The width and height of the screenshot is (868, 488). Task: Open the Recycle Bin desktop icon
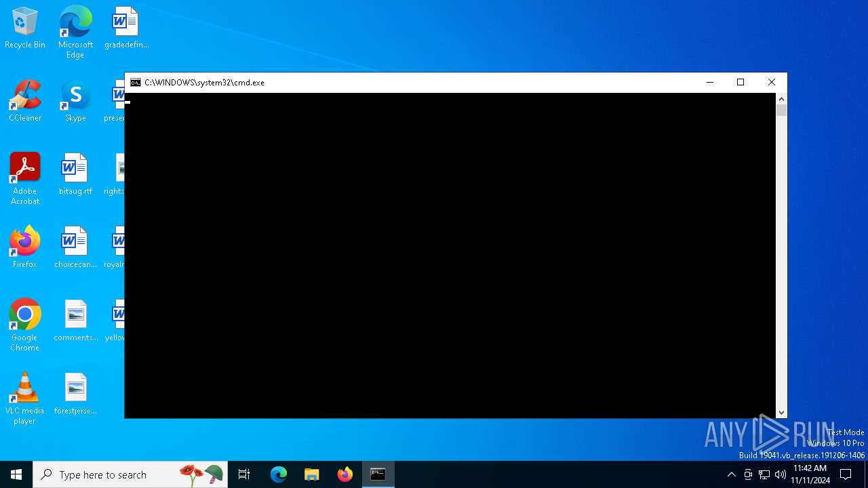click(x=25, y=28)
